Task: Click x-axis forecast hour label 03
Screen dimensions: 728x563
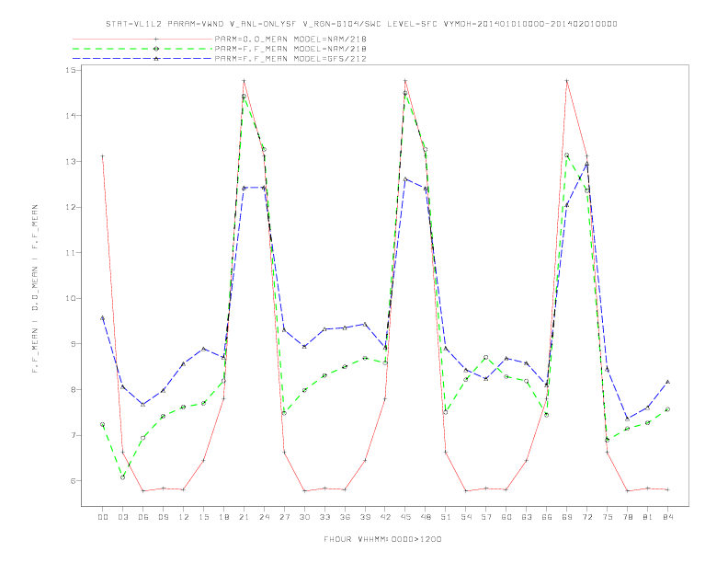Action: [x=122, y=517]
